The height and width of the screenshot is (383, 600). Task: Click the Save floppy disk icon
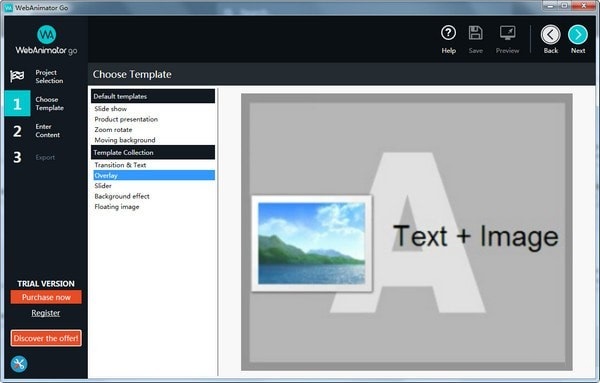[476, 33]
